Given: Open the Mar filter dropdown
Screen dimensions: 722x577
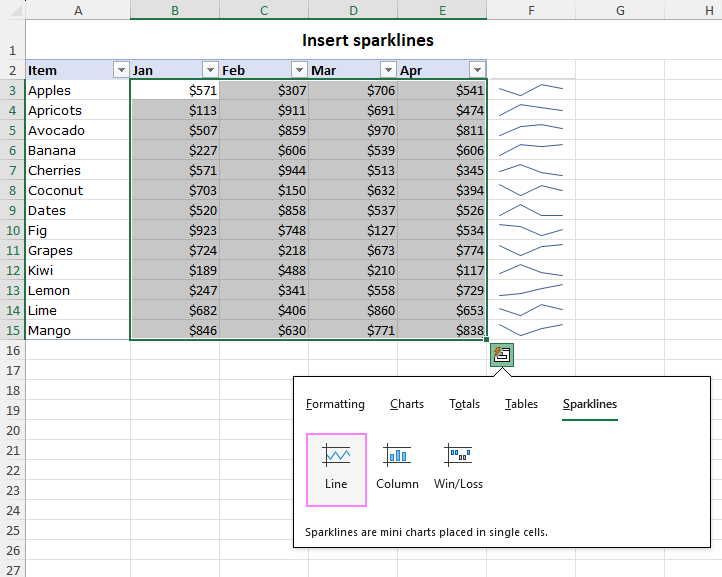Looking at the screenshot, I should (x=388, y=70).
